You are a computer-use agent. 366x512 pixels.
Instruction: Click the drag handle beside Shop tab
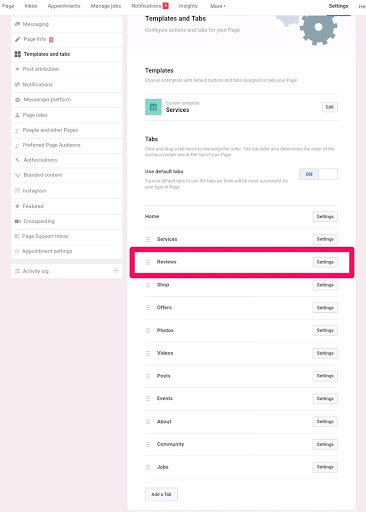148,285
